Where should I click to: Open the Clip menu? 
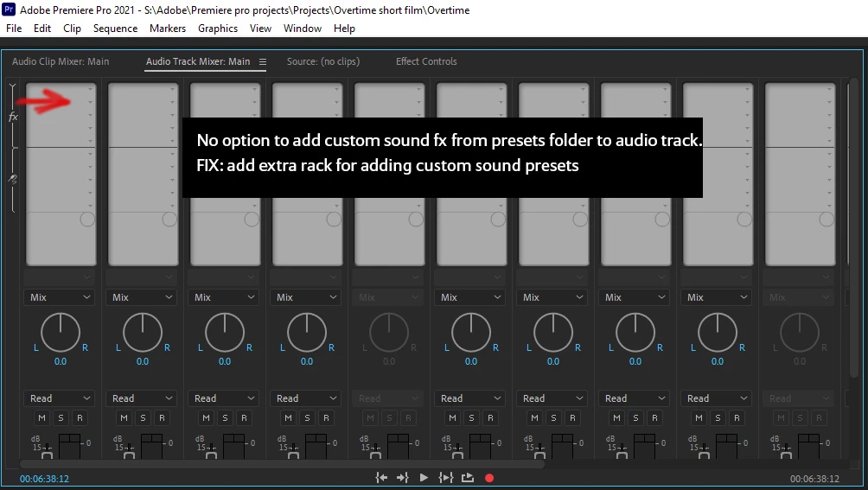(72, 29)
